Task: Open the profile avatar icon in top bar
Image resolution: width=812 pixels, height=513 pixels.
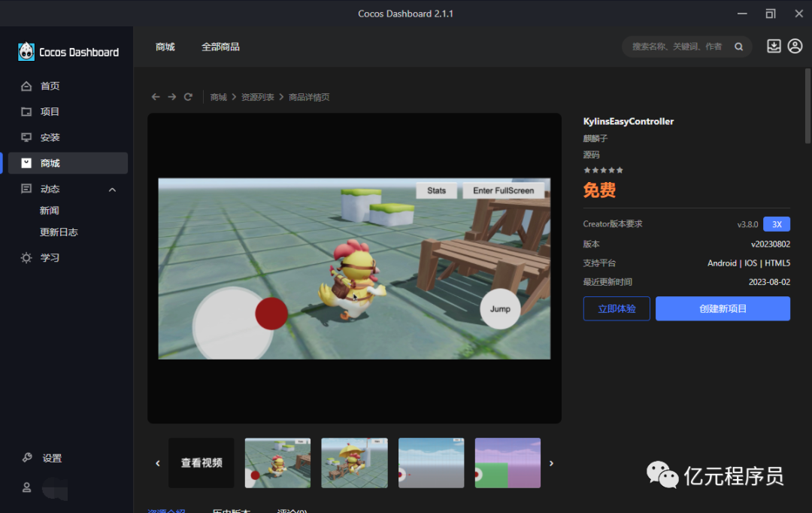Action: [x=795, y=46]
